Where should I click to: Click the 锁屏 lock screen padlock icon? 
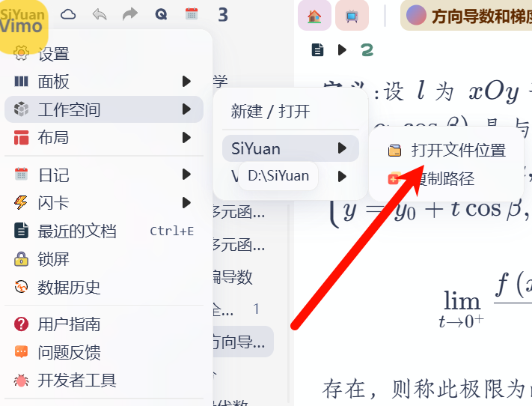[21, 259]
